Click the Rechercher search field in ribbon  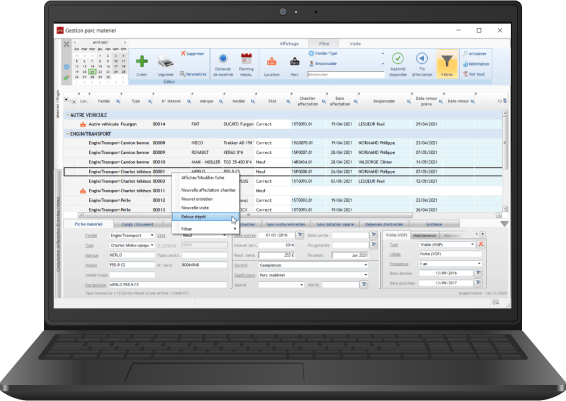tap(345, 74)
